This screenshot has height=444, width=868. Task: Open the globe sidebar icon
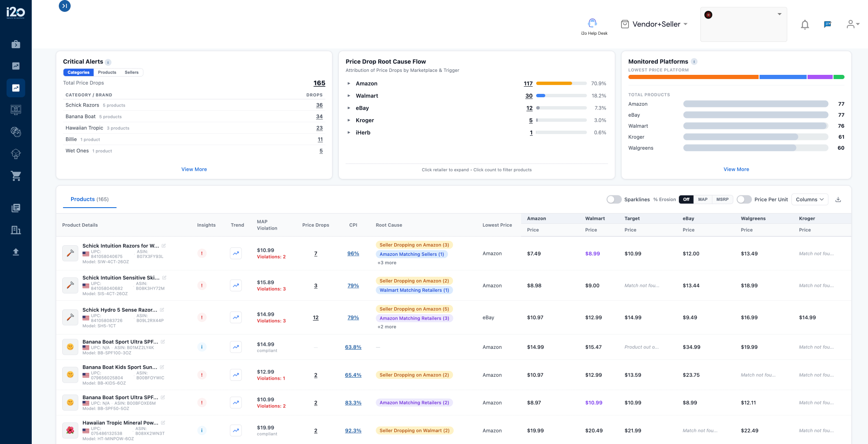click(x=16, y=132)
